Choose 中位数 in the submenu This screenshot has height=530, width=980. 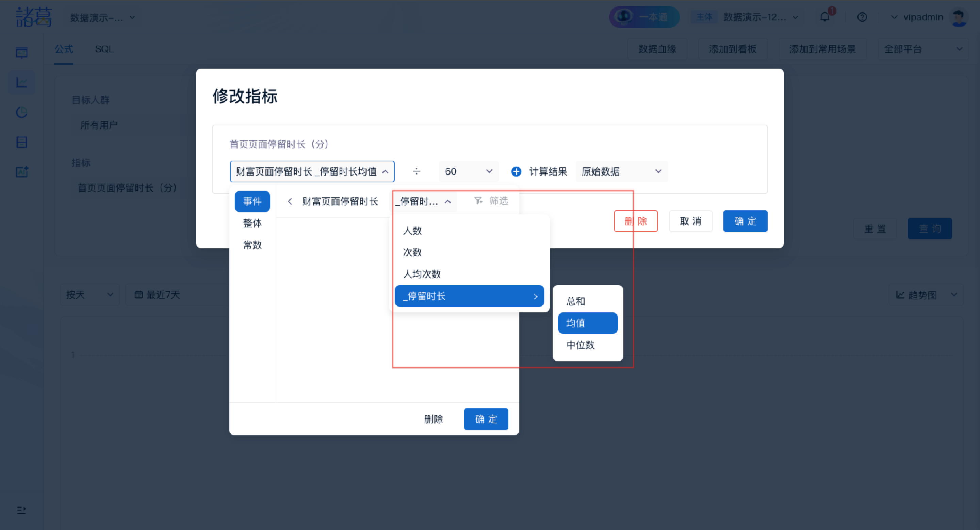point(580,345)
